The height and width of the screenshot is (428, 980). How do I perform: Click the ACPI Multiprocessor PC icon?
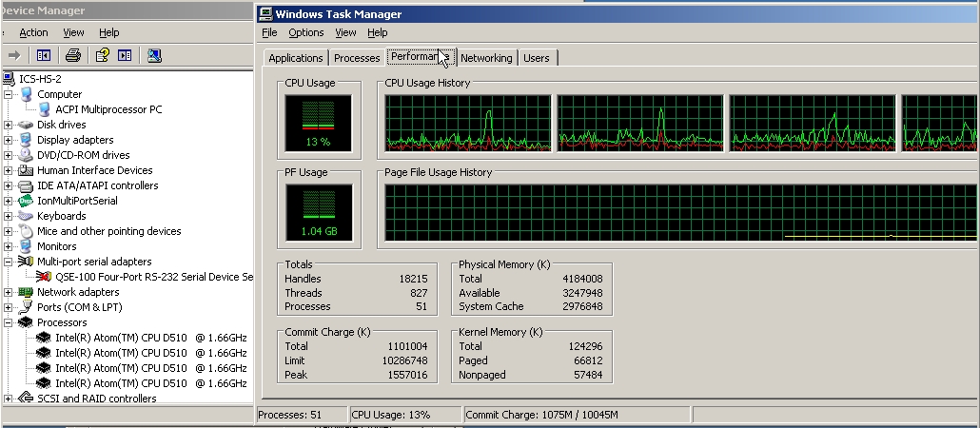45,109
